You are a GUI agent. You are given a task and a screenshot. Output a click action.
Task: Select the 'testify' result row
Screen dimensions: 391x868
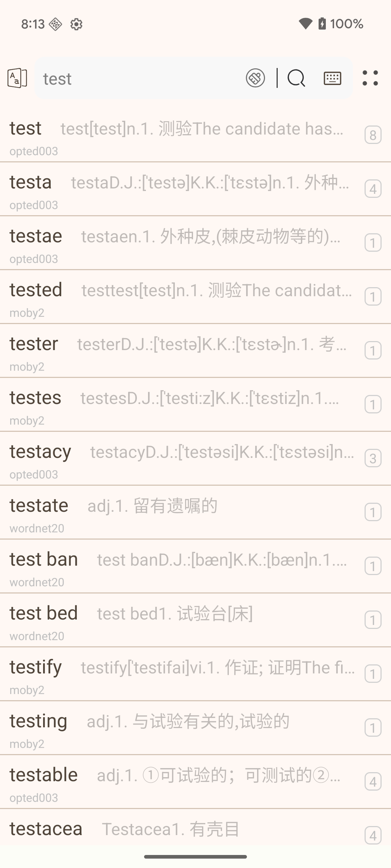click(x=195, y=674)
